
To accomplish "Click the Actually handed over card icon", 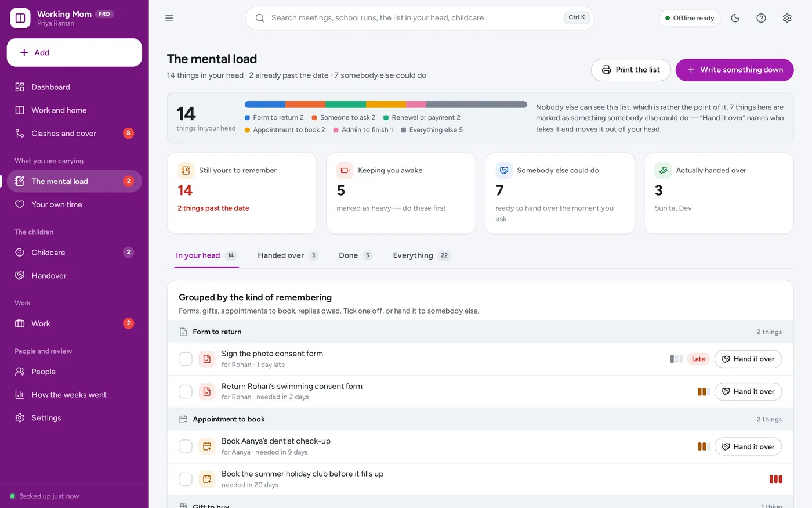I will pyautogui.click(x=663, y=170).
